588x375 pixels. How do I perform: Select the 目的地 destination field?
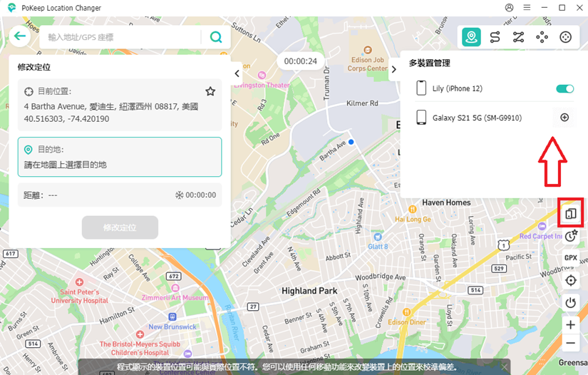point(120,157)
